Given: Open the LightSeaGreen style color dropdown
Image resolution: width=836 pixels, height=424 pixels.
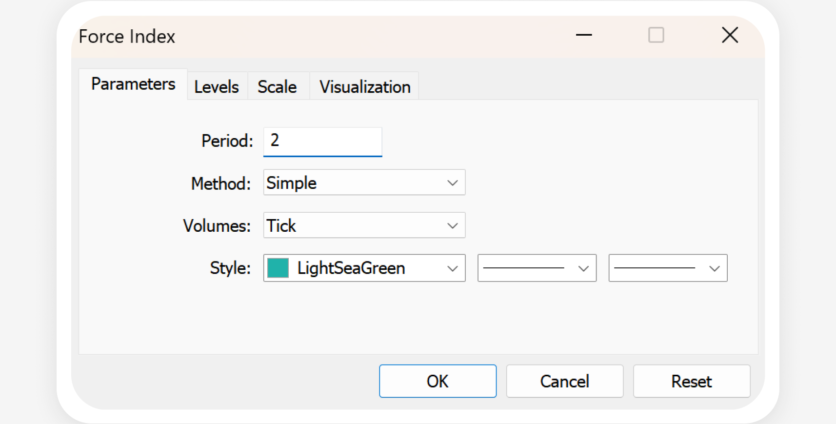Looking at the screenshot, I should click(364, 268).
